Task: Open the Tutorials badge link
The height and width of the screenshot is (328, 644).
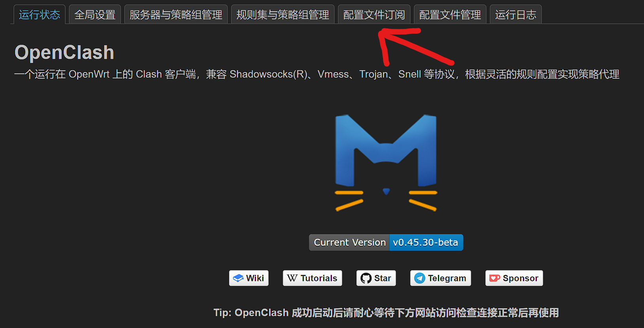Action: [x=313, y=278]
